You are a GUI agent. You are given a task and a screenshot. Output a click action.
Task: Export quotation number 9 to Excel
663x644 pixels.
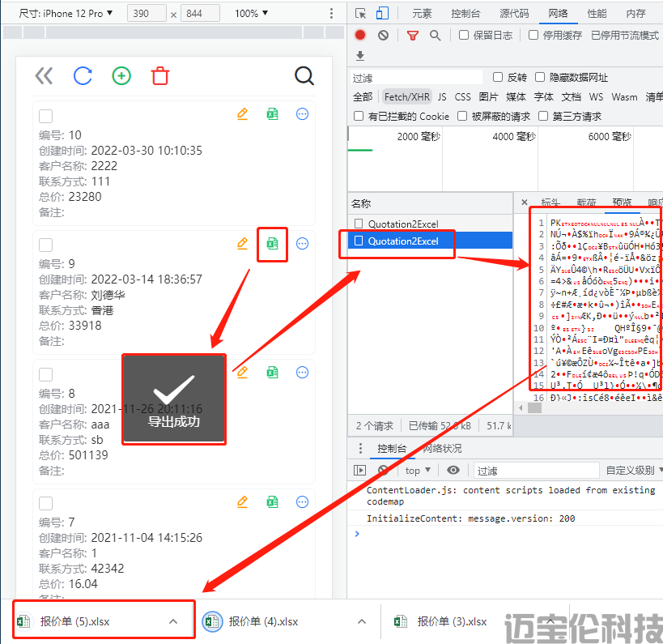click(272, 243)
